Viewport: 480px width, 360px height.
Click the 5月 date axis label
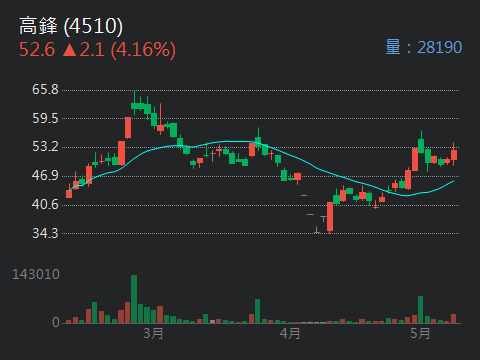(x=420, y=333)
